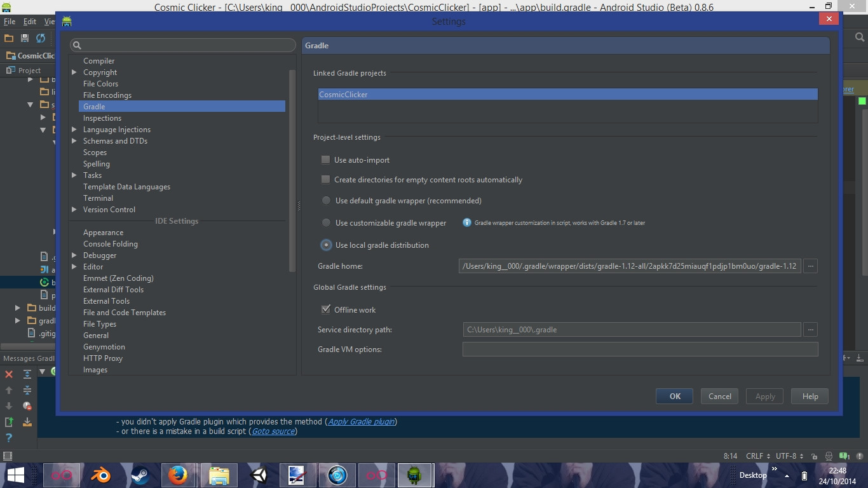
Task: Launch Unity from the taskbar
Action: 258,475
